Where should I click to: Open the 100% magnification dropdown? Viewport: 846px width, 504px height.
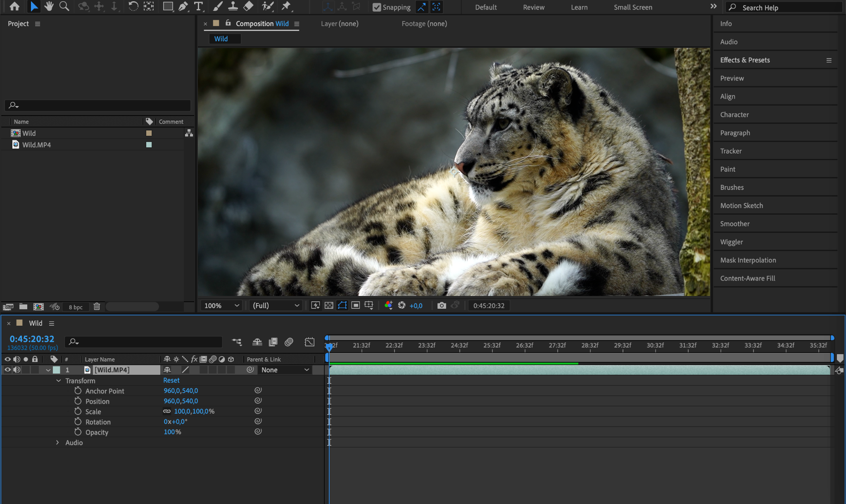tap(221, 305)
